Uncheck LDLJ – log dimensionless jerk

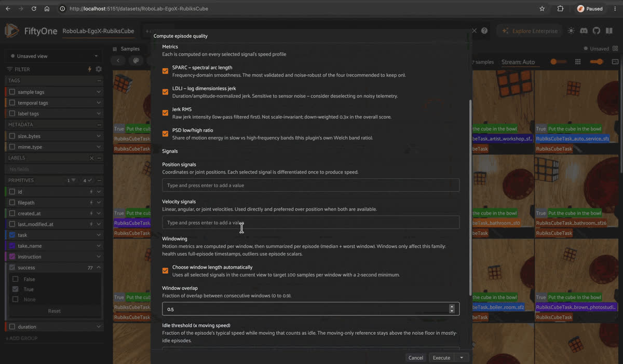coord(165,92)
